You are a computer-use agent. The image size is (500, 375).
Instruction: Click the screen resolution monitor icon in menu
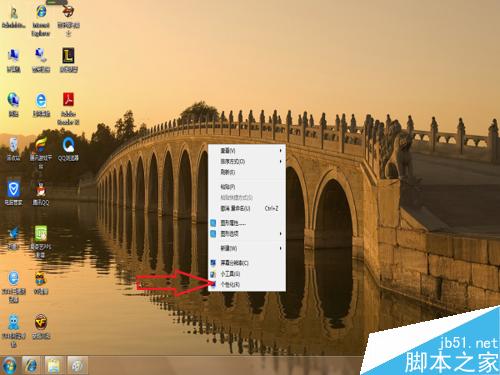(213, 263)
